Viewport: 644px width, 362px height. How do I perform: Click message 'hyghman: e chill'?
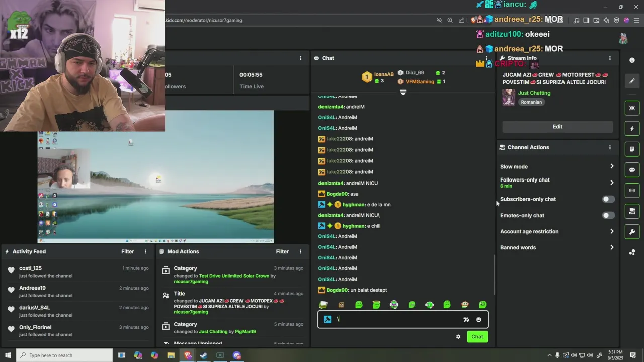pos(349,226)
